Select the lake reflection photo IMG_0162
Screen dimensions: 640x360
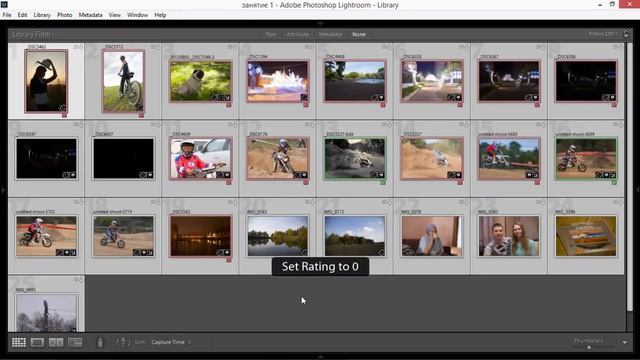tap(278, 236)
